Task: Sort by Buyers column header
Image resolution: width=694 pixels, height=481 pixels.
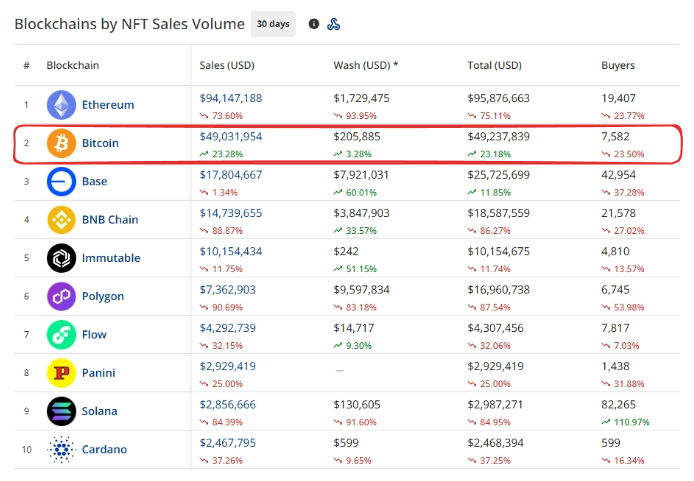Action: click(618, 65)
